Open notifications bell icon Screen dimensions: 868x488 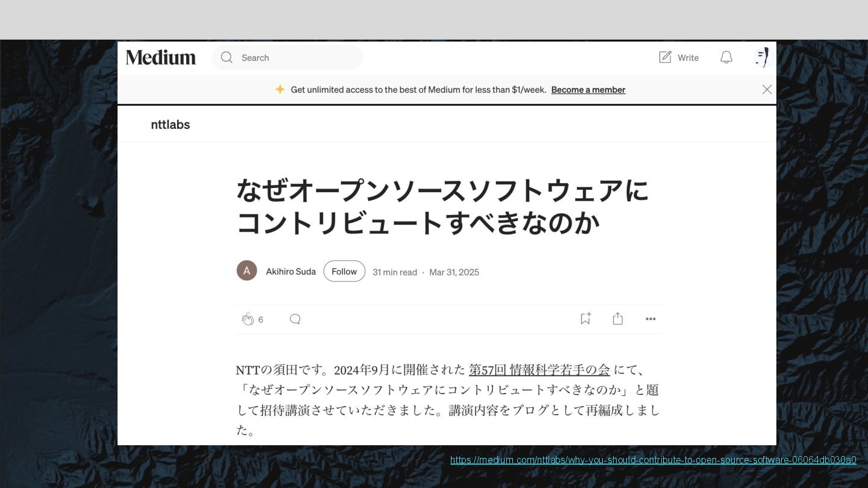(726, 57)
